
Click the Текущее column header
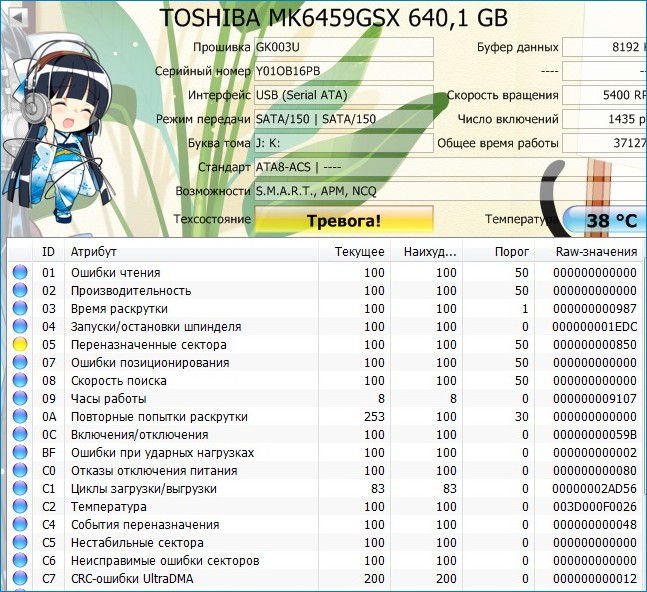[360, 252]
